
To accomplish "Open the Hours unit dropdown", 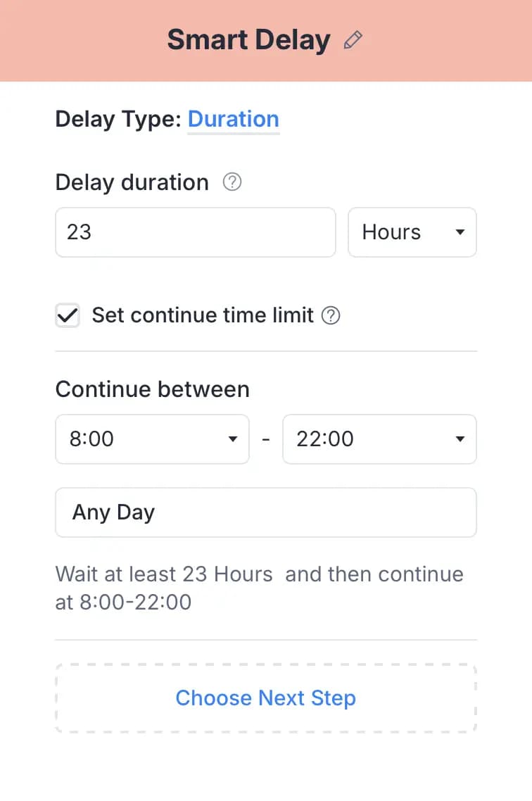I will point(412,232).
